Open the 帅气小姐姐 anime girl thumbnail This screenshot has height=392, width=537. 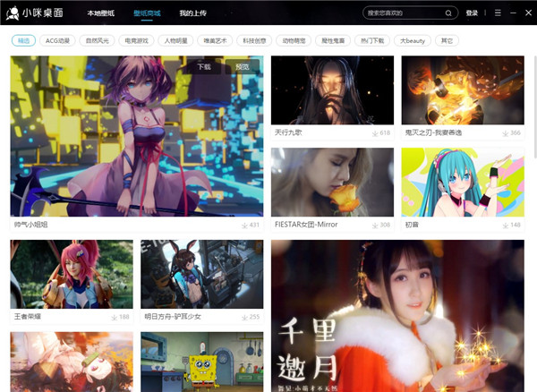point(137,136)
